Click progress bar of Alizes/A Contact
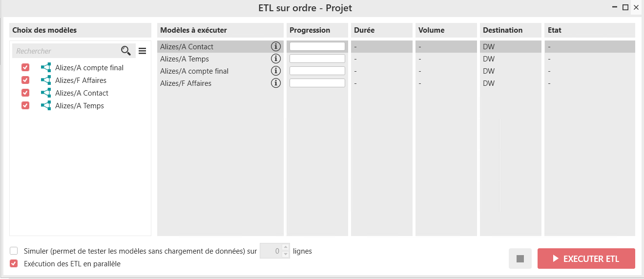 coord(317,47)
